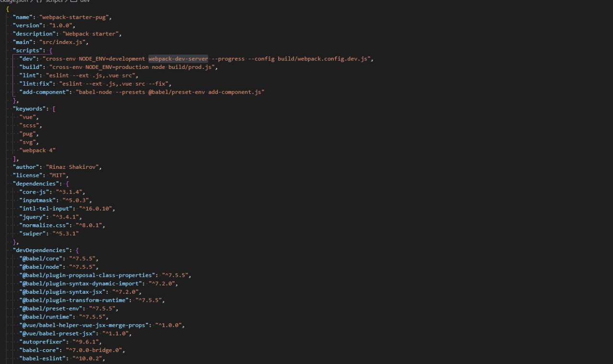Select the "webpack-starter-pug" value
Viewport: 613px width, 364px height.
(x=76, y=17)
